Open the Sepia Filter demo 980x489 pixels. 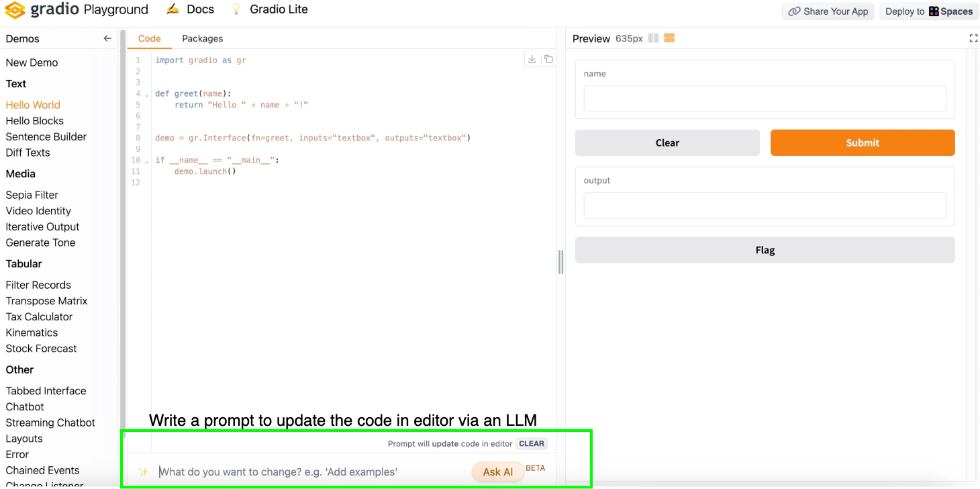coord(32,195)
